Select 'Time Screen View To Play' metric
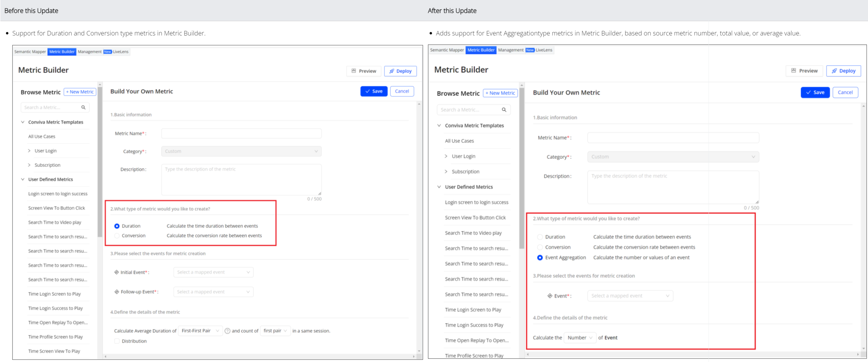The width and height of the screenshot is (868, 362). coord(54,351)
